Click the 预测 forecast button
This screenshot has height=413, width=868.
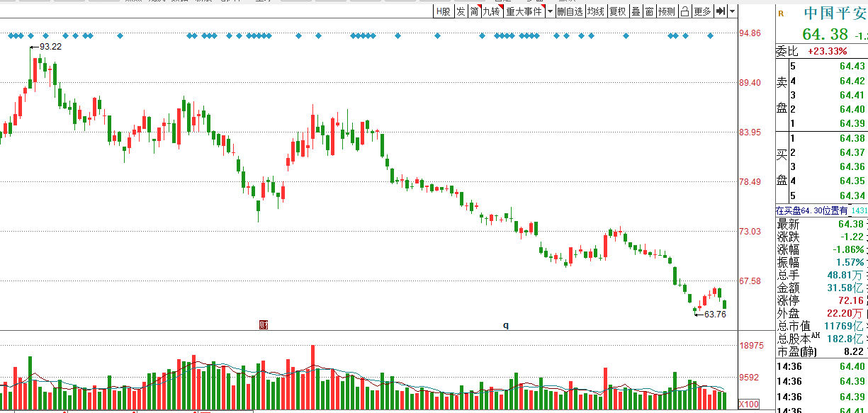coord(667,11)
